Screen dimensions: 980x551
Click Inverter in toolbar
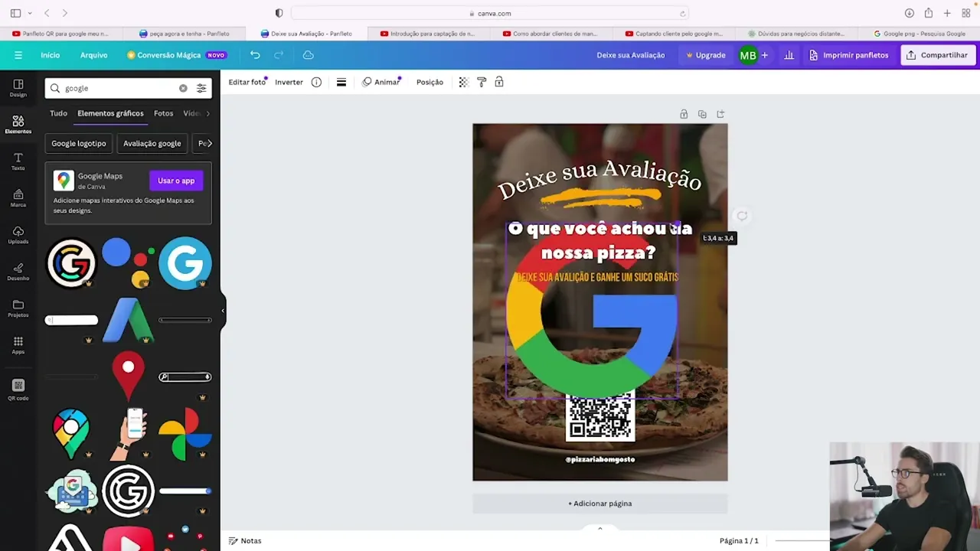289,82
